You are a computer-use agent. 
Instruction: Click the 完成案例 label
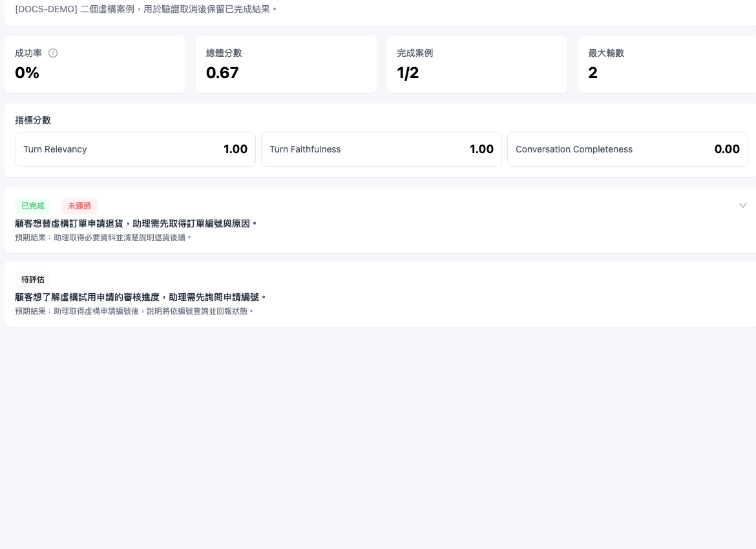click(415, 53)
